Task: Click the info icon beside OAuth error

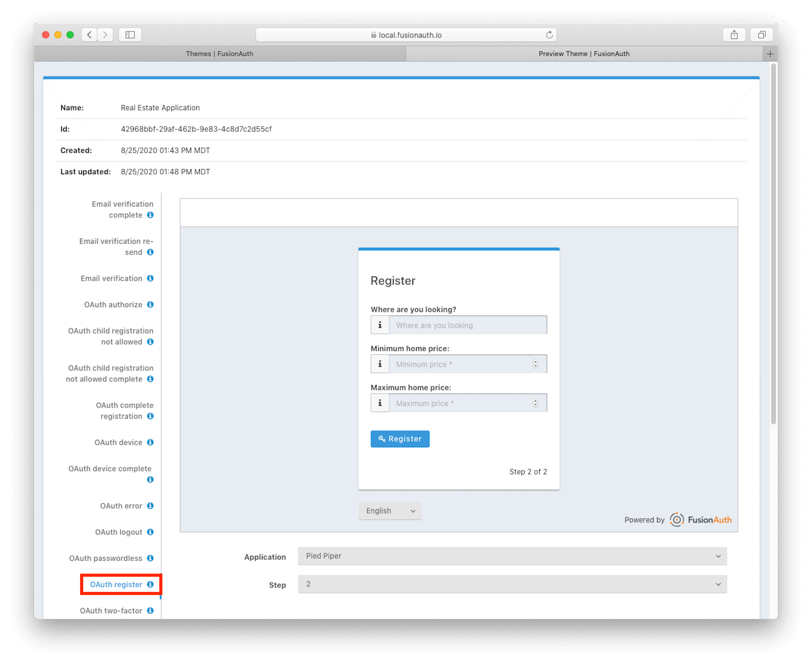Action: pos(150,506)
